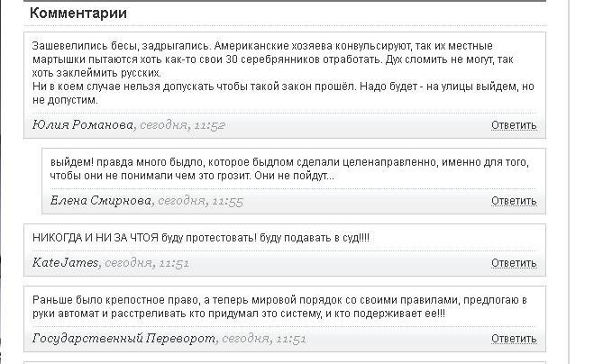This screenshot has width=603, height=364.
Task: Reply to Елена Смирнова's comment
Action: (514, 200)
